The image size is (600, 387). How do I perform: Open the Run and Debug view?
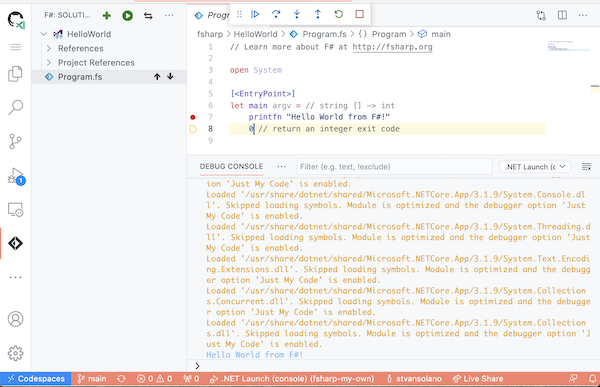16,176
